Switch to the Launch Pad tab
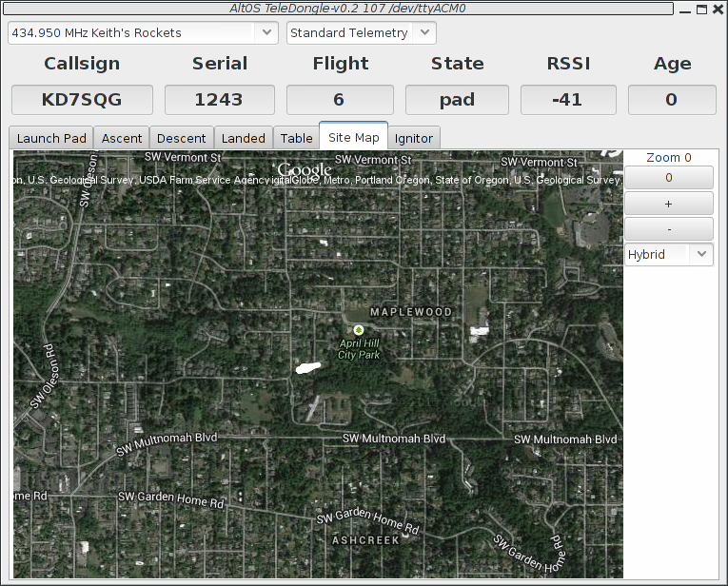Screen dimensions: 728x586 pyautogui.click(x=51, y=138)
